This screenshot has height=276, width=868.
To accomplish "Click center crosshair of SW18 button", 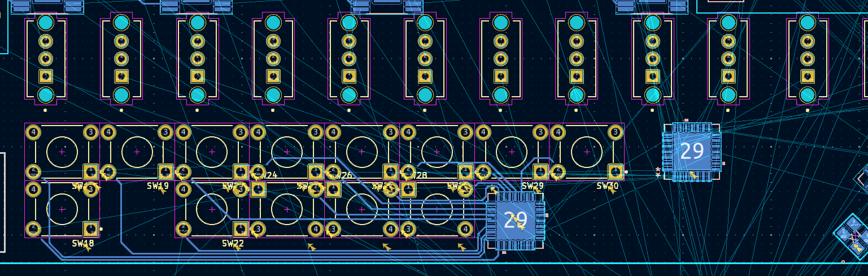I will (62, 209).
